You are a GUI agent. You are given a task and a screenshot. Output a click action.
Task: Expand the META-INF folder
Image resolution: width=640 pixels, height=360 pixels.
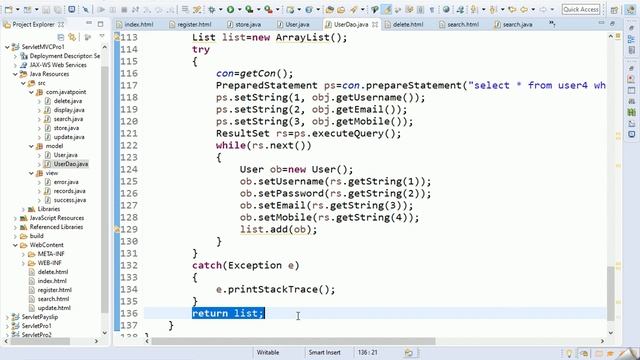click(23, 254)
